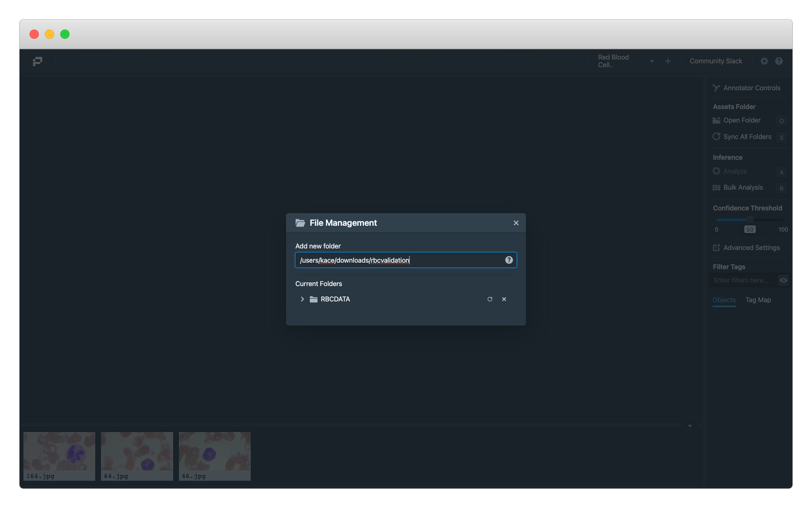Click the Filter Tags input field
812x508 pixels.
744,280
